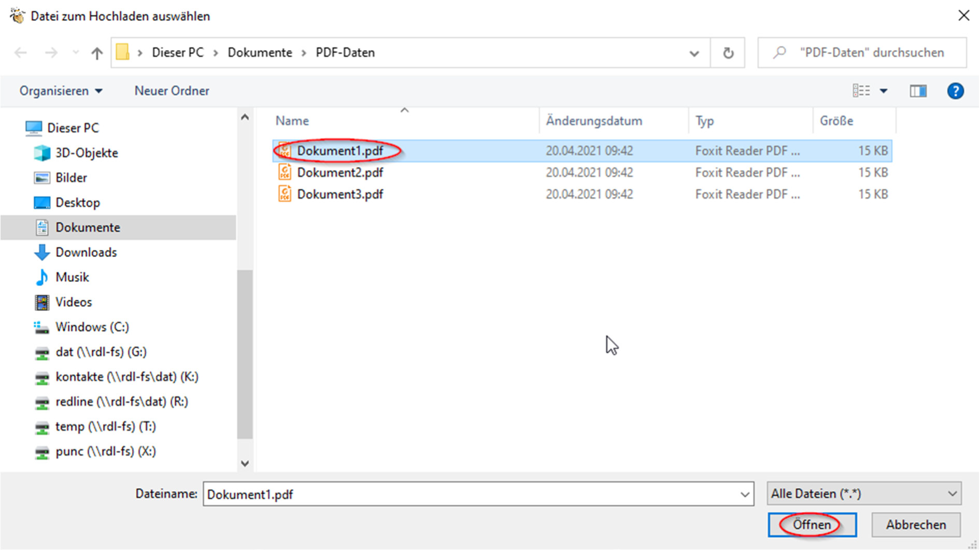Image resolution: width=980 pixels, height=550 pixels.
Task: Click the change view layout icon
Action: click(861, 91)
